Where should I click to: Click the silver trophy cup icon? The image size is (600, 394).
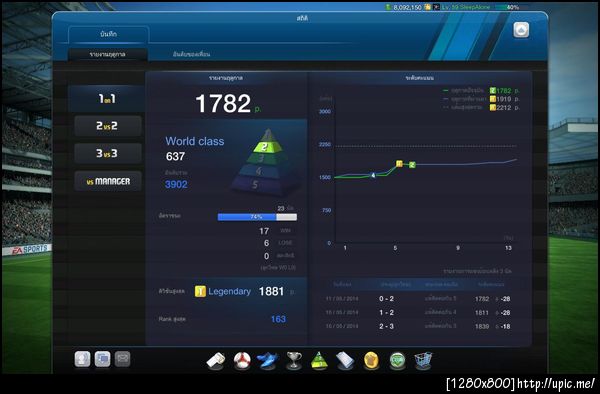tap(294, 361)
